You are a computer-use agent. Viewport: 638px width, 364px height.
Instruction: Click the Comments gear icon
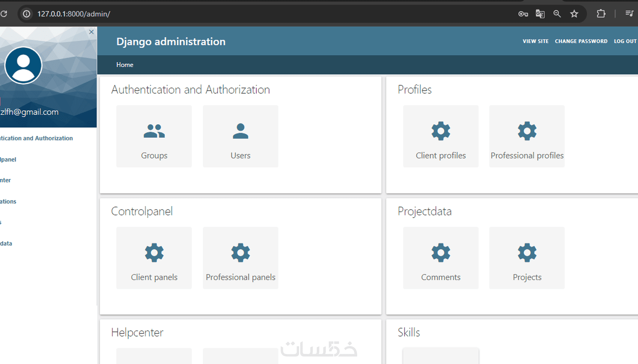(441, 253)
